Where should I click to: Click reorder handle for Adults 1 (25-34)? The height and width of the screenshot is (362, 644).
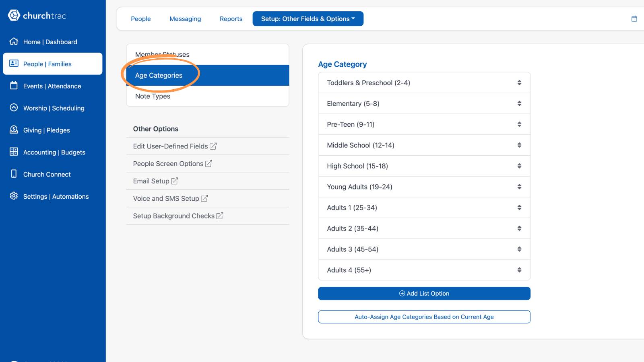coord(519,208)
